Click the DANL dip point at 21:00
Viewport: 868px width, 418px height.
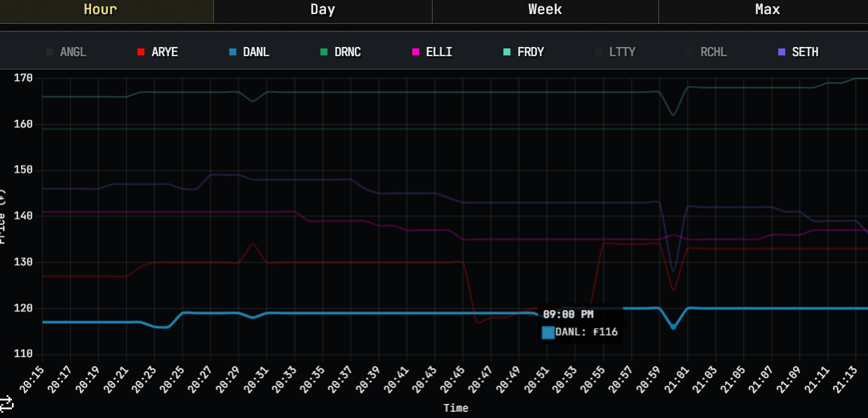pos(673,327)
